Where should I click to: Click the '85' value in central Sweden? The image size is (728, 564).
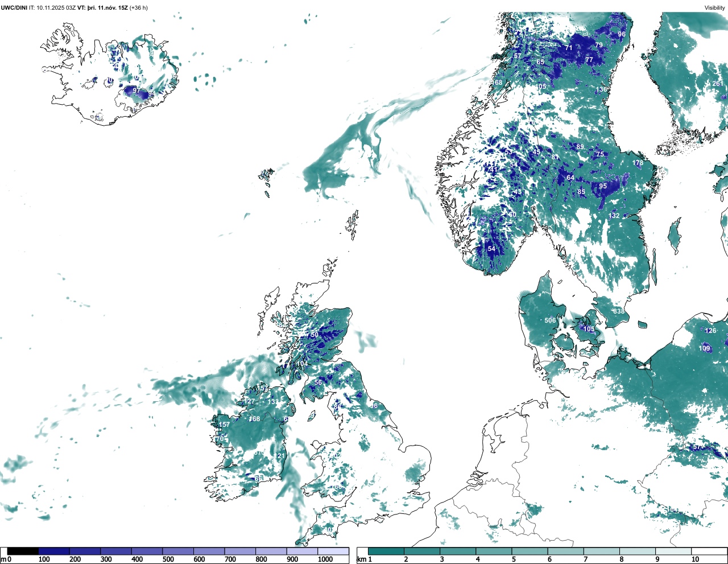581,192
